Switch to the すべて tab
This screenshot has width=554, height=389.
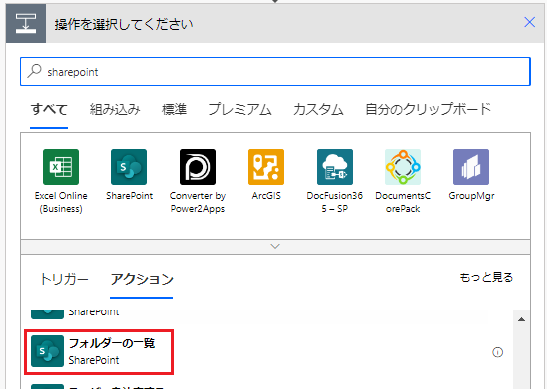coord(49,109)
